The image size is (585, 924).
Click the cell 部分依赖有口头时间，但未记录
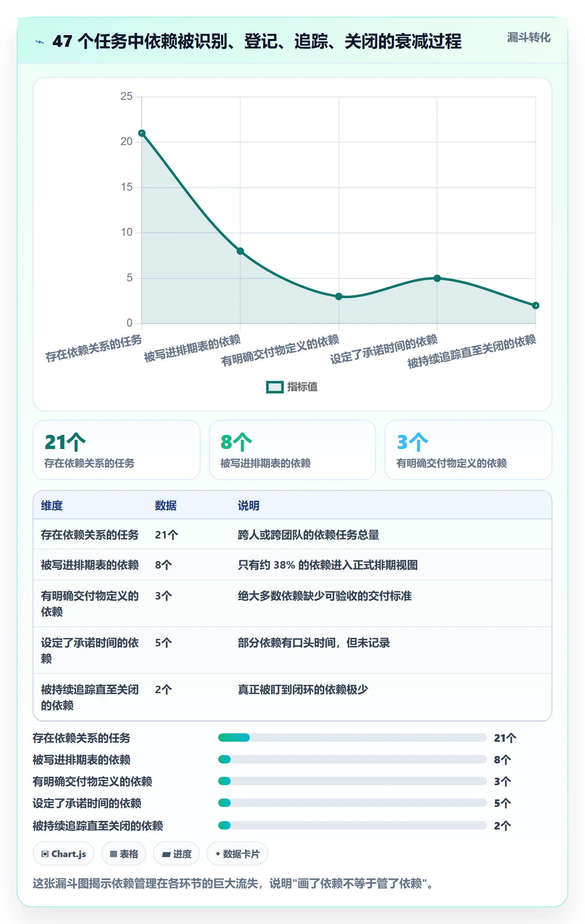click(x=314, y=643)
